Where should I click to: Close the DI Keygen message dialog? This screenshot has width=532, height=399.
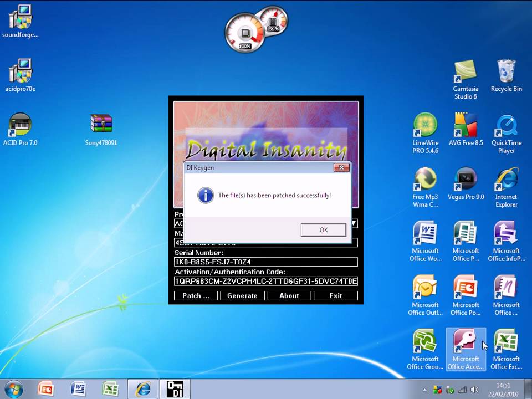pos(341,167)
